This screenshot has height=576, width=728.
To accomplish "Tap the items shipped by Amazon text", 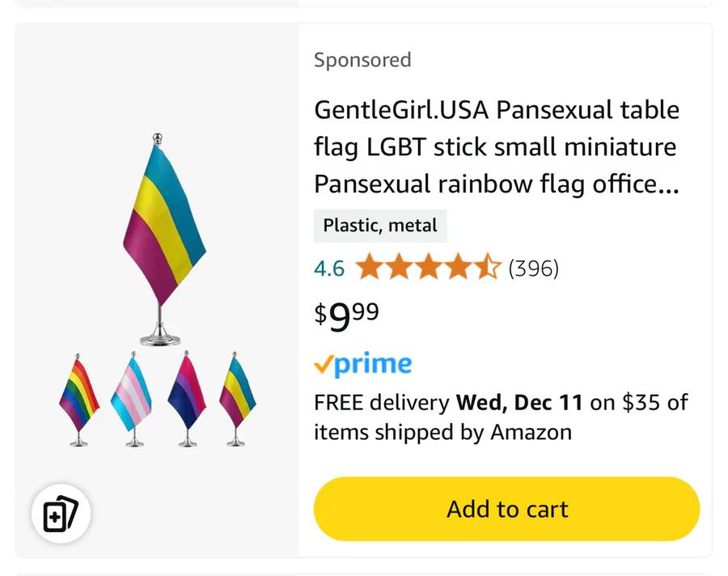I will coord(442,432).
